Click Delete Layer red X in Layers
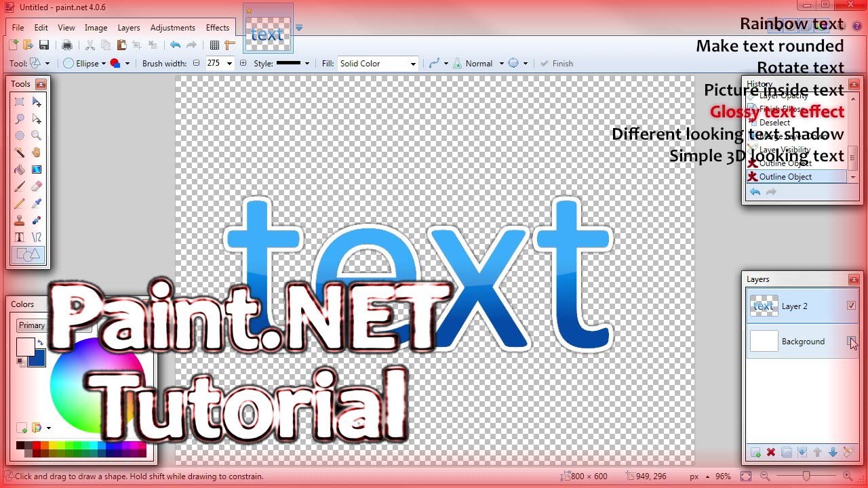 click(x=771, y=452)
